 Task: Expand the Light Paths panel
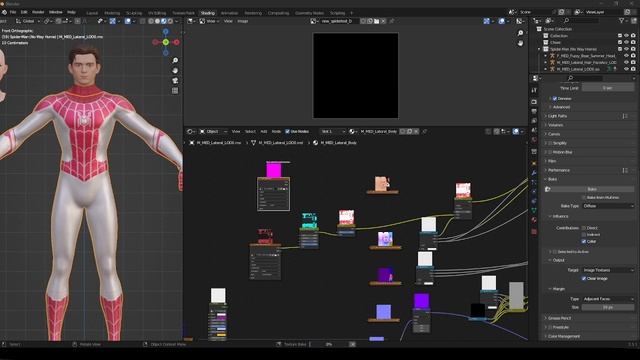tap(557, 116)
